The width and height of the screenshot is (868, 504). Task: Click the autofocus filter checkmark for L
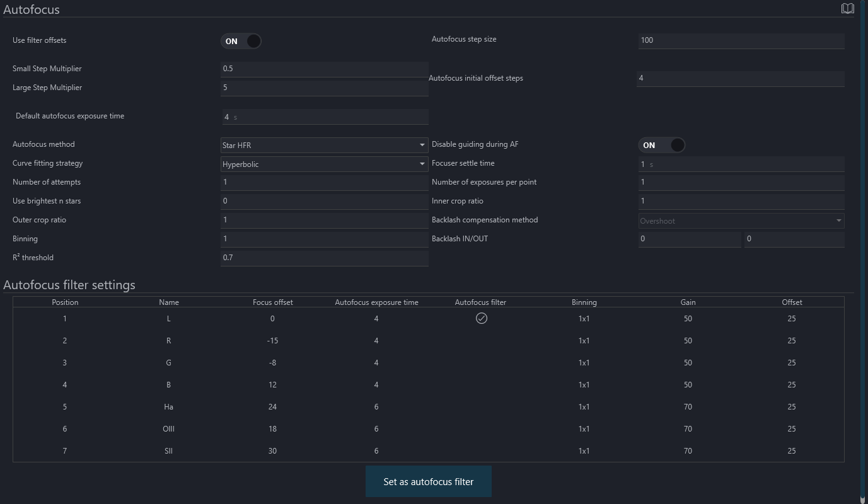click(481, 319)
